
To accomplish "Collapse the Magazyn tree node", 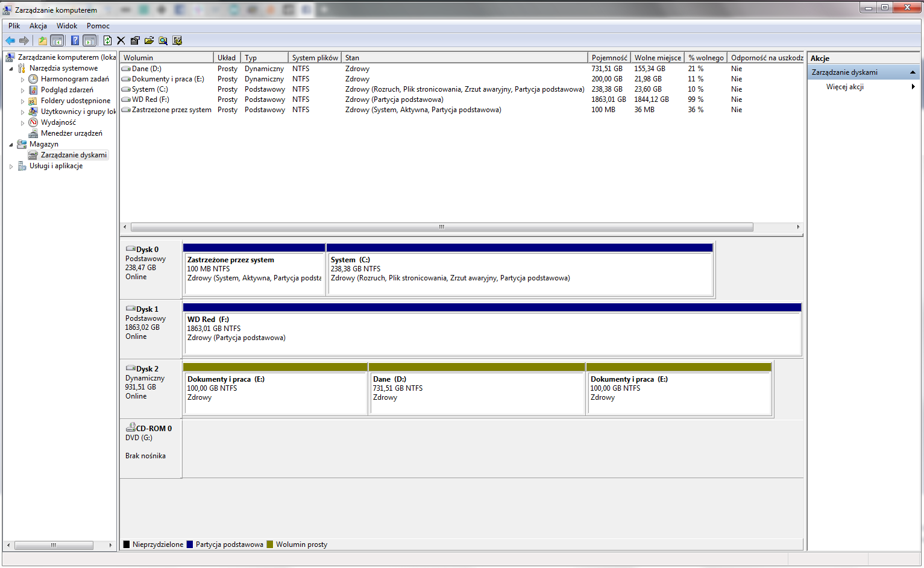I will (x=11, y=145).
